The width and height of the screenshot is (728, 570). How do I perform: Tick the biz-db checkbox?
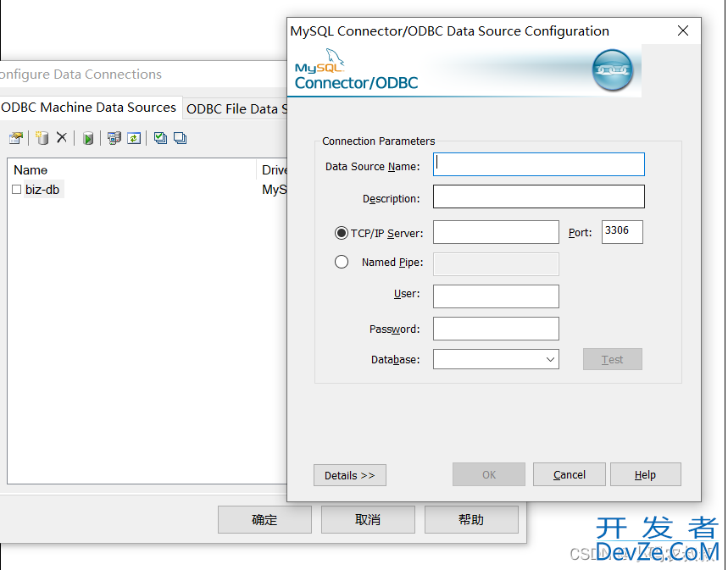point(17,190)
